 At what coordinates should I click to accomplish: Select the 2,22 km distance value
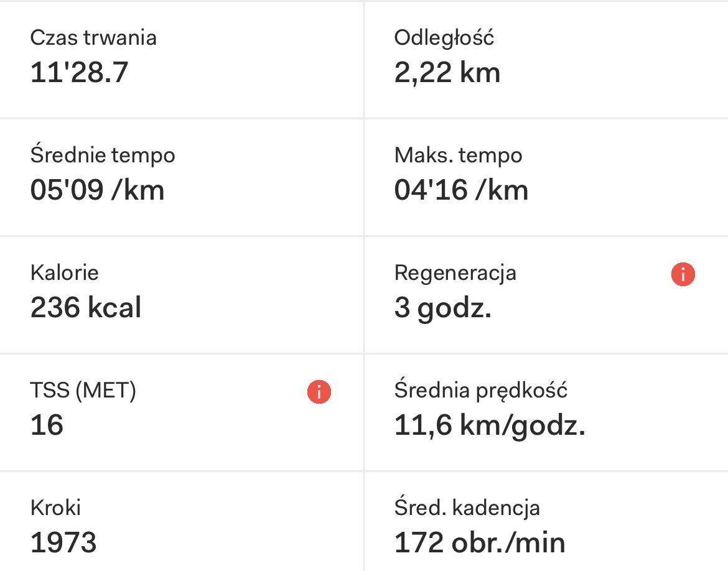(x=447, y=73)
